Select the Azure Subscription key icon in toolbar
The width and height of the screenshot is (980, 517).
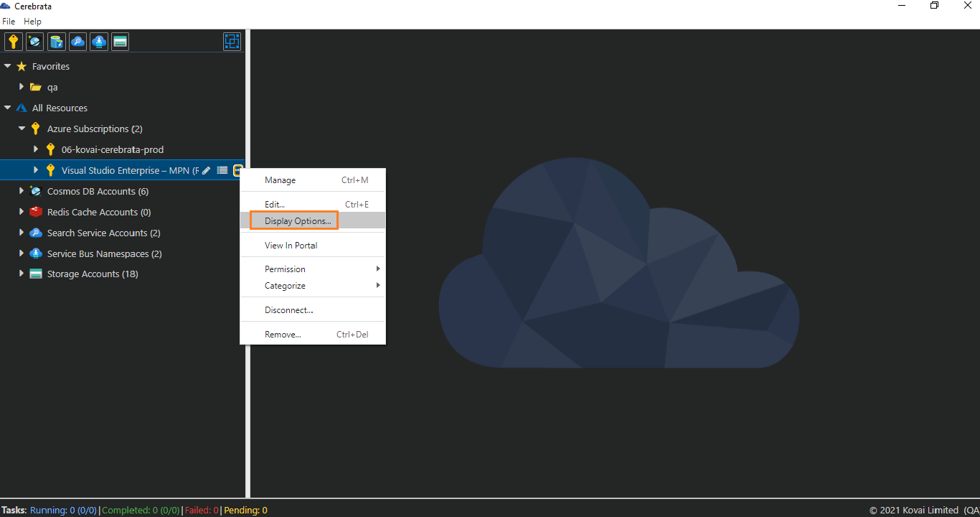click(x=13, y=41)
